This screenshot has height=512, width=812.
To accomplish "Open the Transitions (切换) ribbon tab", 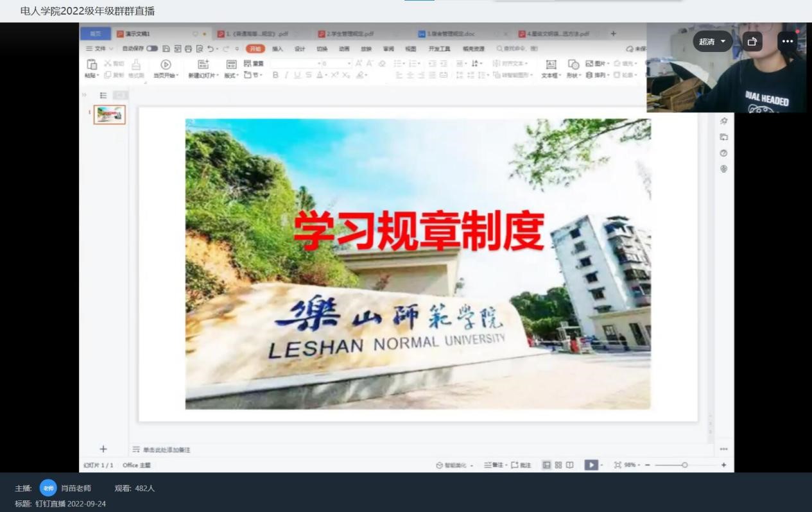I will point(322,49).
